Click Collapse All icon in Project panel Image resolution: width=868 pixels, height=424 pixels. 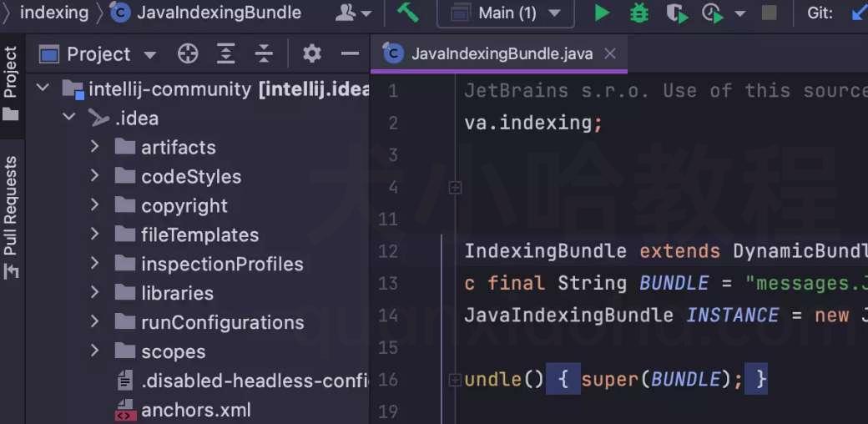pyautogui.click(x=264, y=54)
